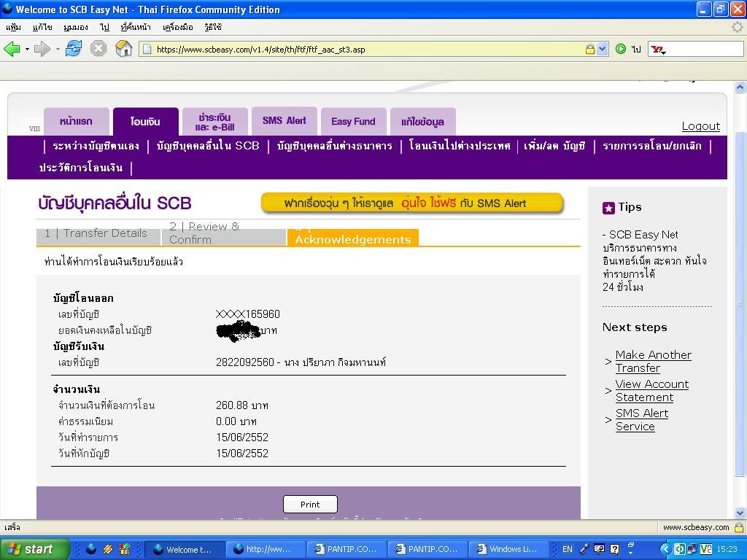Select โอนเงินไปต่างประเทศ submenu item
The image size is (747, 560).
pos(460,146)
